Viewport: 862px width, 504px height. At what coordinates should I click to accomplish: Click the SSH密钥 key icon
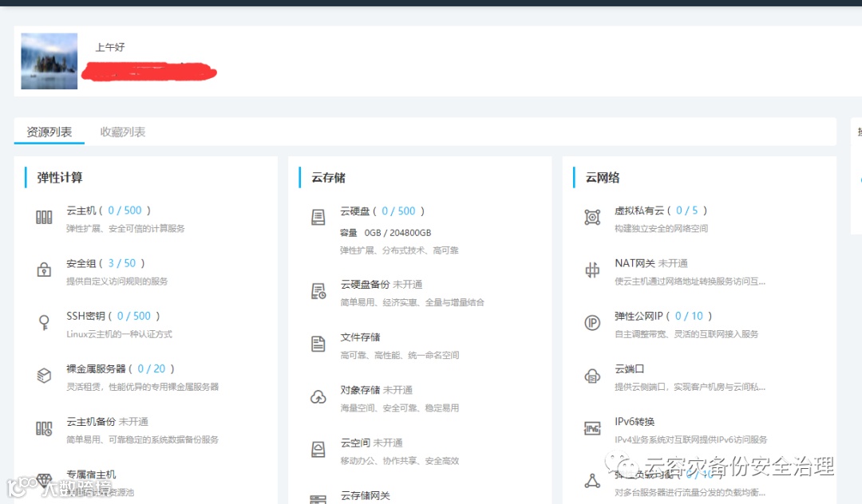coord(44,322)
